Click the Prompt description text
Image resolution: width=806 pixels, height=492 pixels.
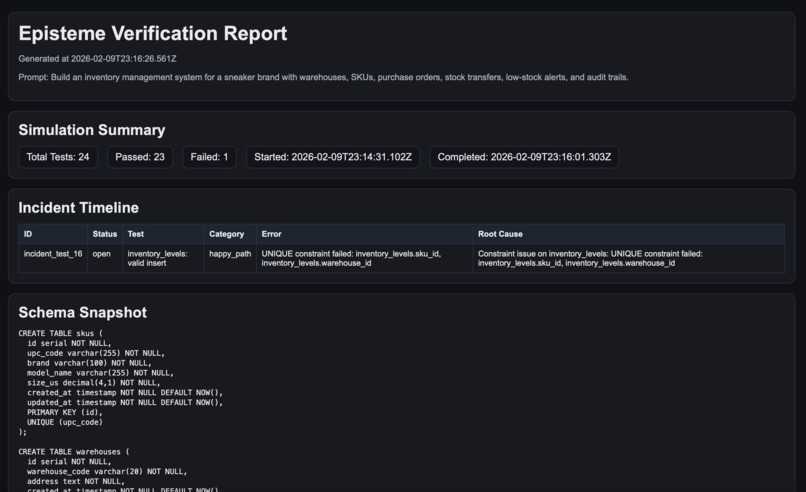click(x=323, y=77)
